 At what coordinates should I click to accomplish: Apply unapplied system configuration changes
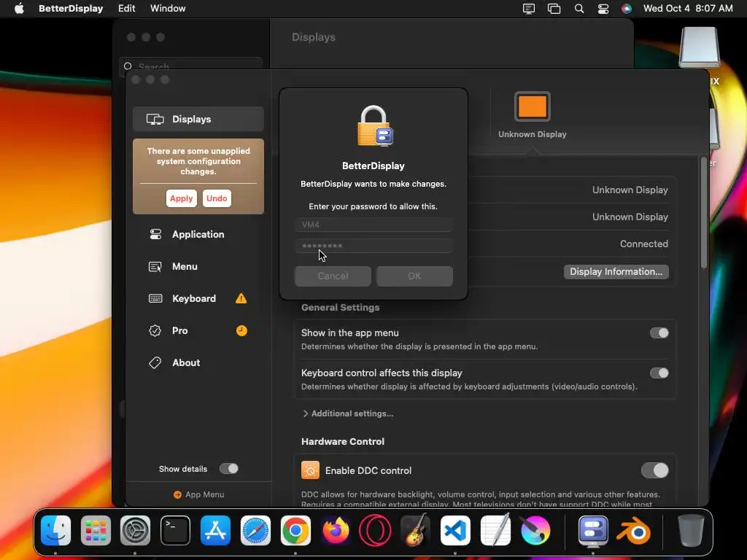coord(182,198)
